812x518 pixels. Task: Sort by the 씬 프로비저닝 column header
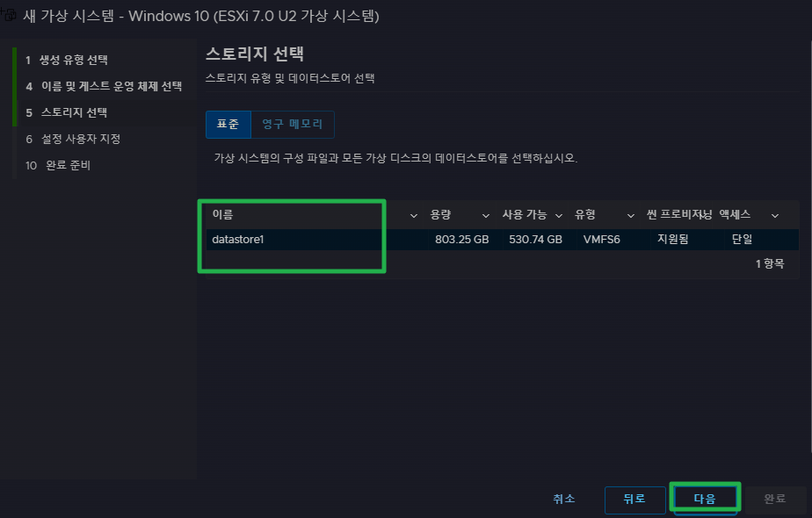[x=679, y=215]
